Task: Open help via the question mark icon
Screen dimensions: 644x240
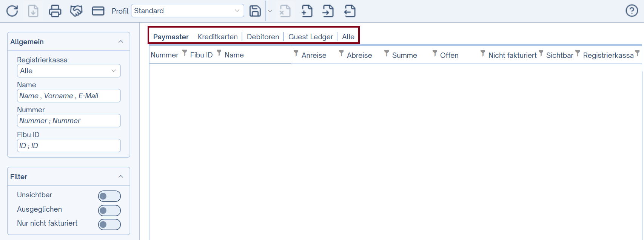Action: click(x=632, y=11)
